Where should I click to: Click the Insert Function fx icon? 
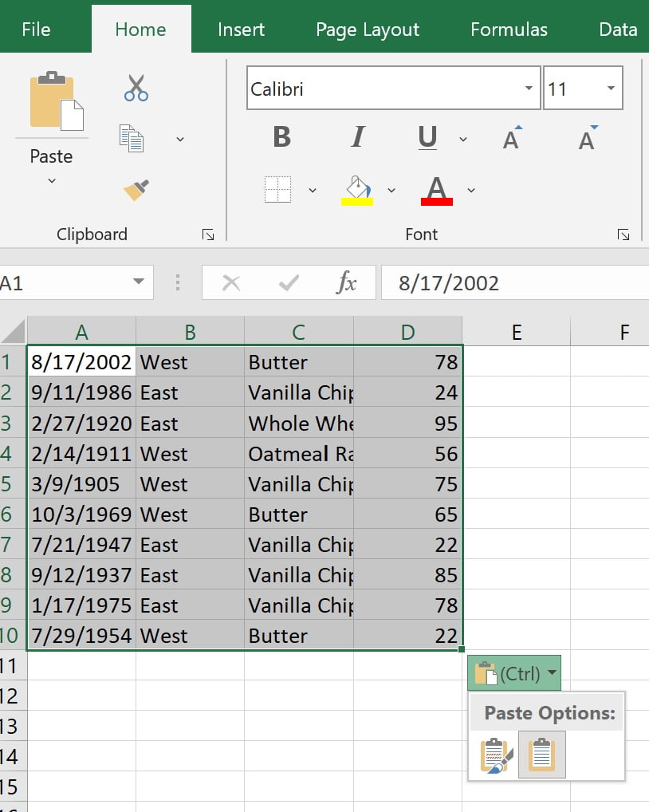coord(348,282)
